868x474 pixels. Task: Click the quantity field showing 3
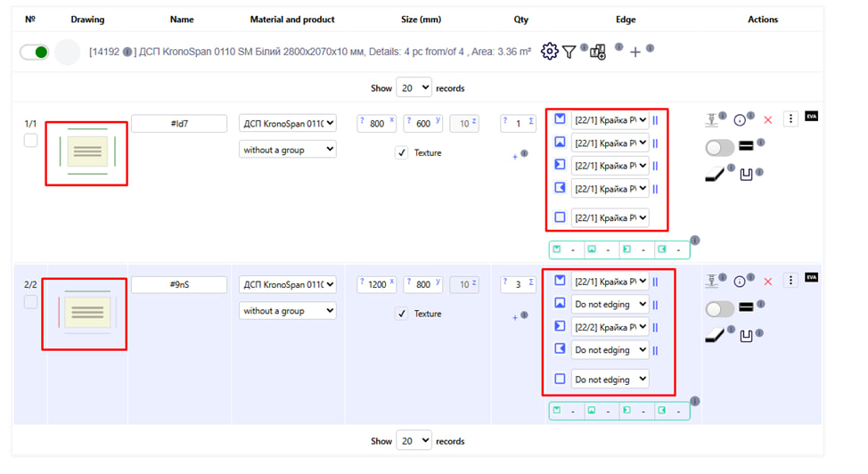tap(518, 284)
